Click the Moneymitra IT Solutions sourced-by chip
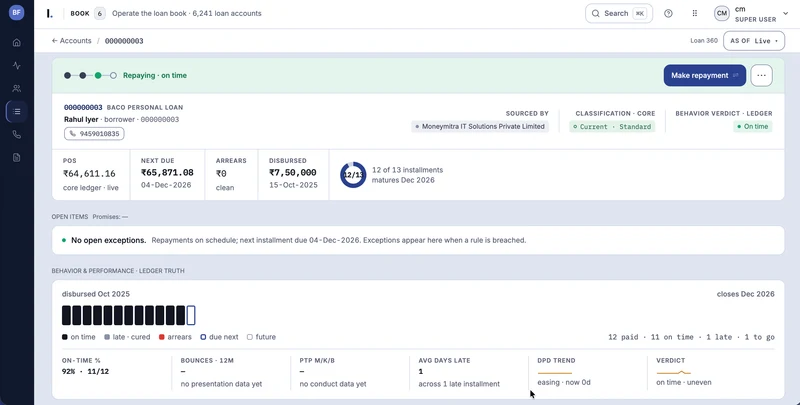Viewport: 800px width, 405px height. 480,126
